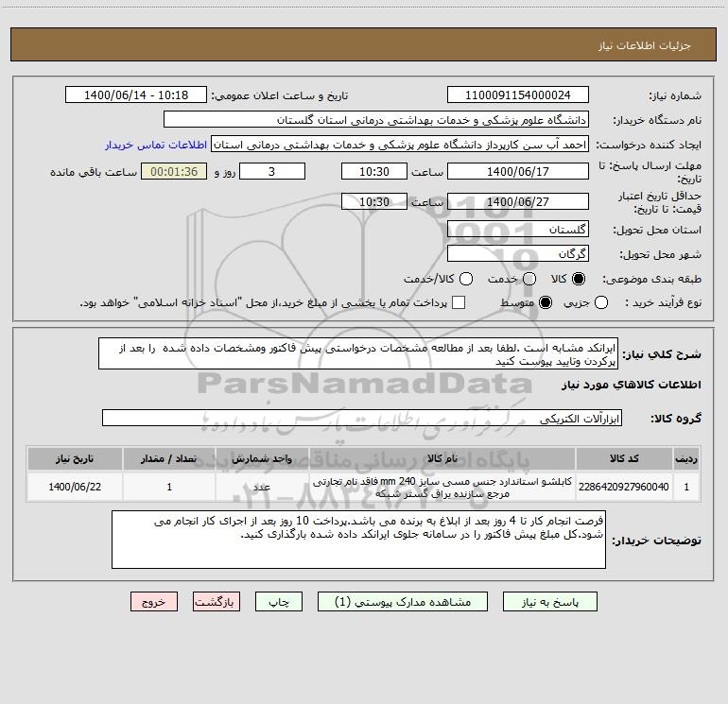Viewport: 728px width, 704px height.
Task: Click the ردیف column header
Action: point(686,458)
